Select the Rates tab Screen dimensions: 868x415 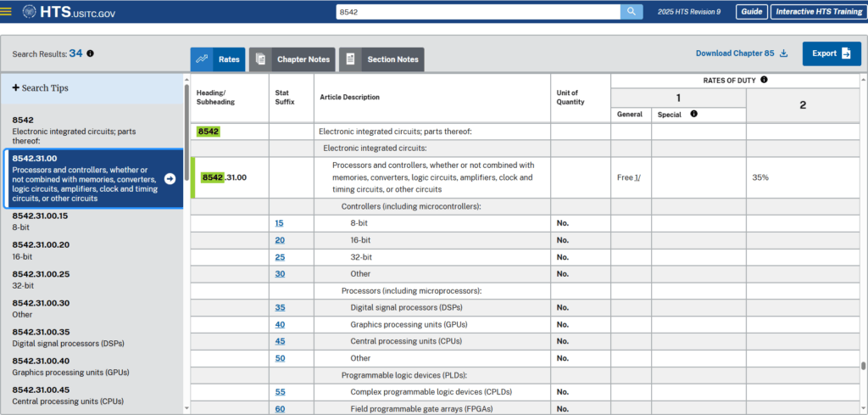pyautogui.click(x=218, y=59)
